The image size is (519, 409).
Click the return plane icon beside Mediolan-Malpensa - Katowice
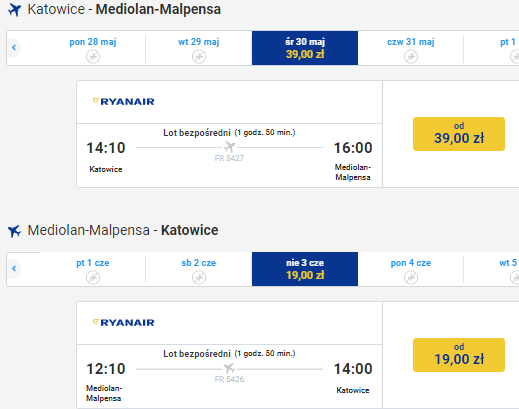(14, 231)
